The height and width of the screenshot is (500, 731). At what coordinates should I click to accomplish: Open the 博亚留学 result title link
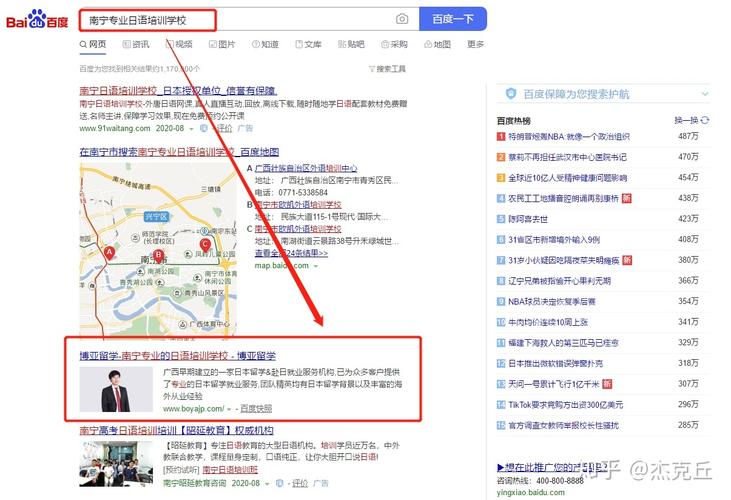(177, 356)
